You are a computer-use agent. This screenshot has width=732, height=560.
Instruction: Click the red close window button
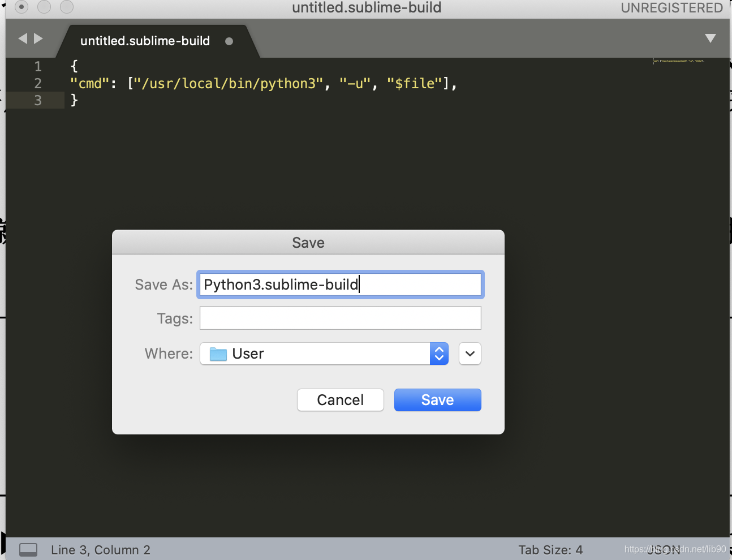coord(21,7)
